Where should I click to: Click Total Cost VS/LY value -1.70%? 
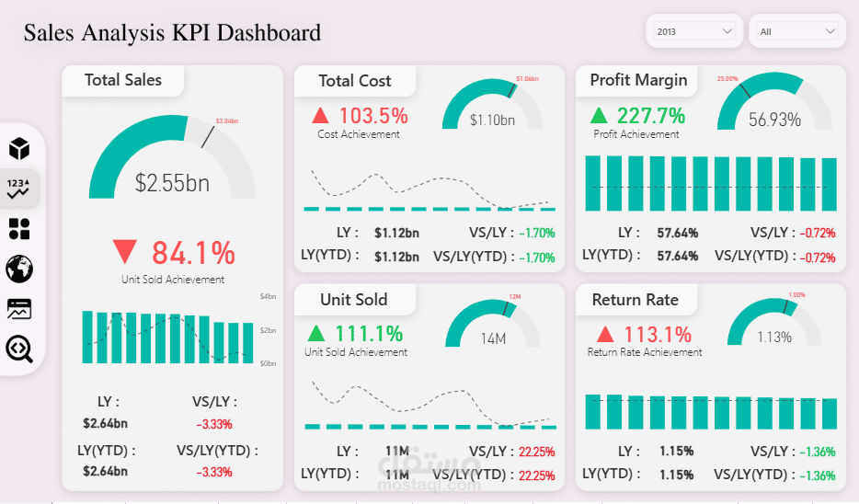[537, 234]
